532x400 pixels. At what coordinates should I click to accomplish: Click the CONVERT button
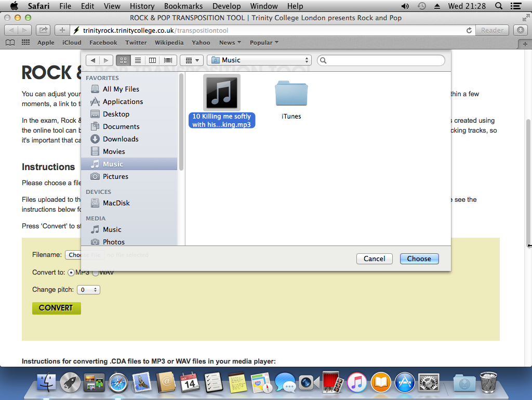[57, 308]
